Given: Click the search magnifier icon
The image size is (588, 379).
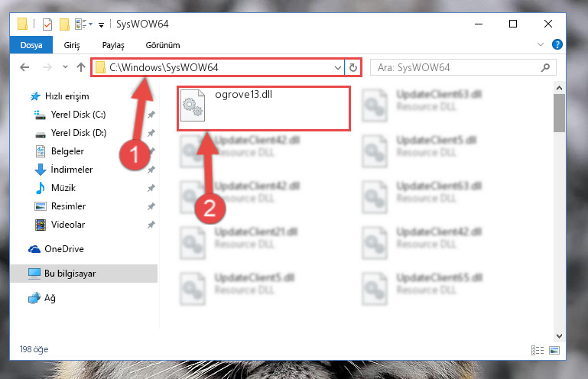Looking at the screenshot, I should 545,67.
